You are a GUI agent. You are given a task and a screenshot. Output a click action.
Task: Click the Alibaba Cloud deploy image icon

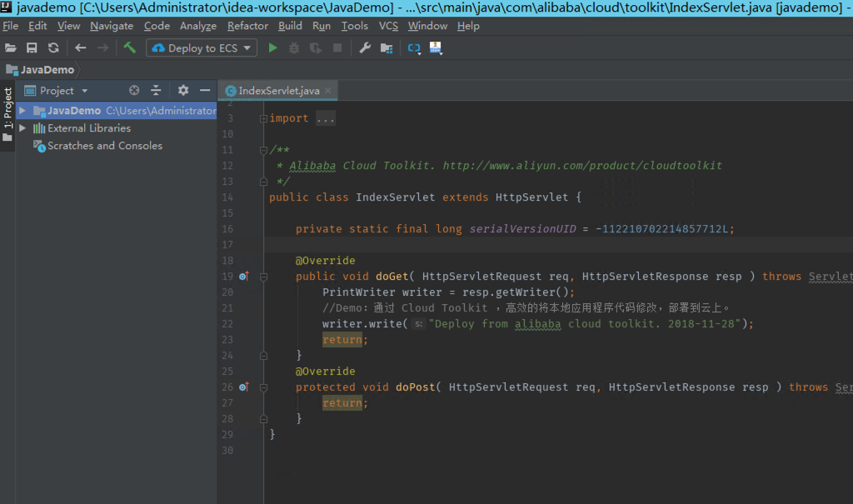436,47
